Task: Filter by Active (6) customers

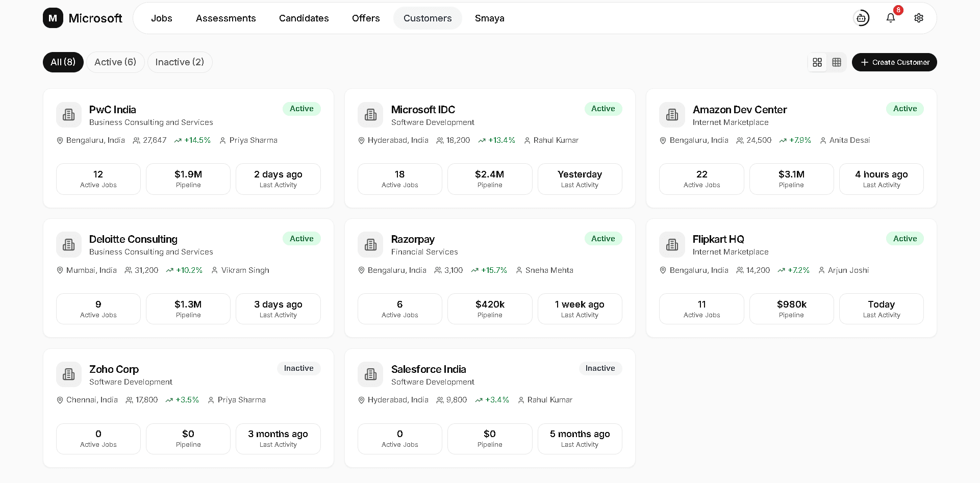Action: coord(115,62)
